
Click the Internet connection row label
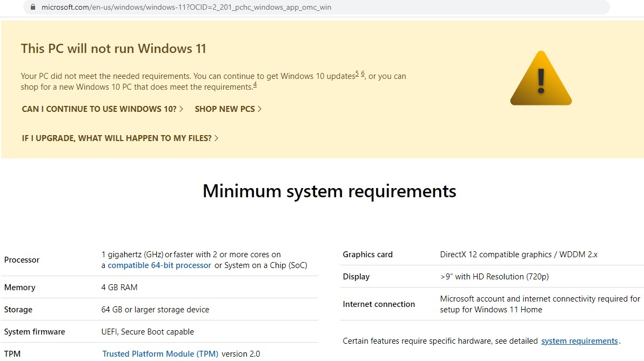coord(379,304)
